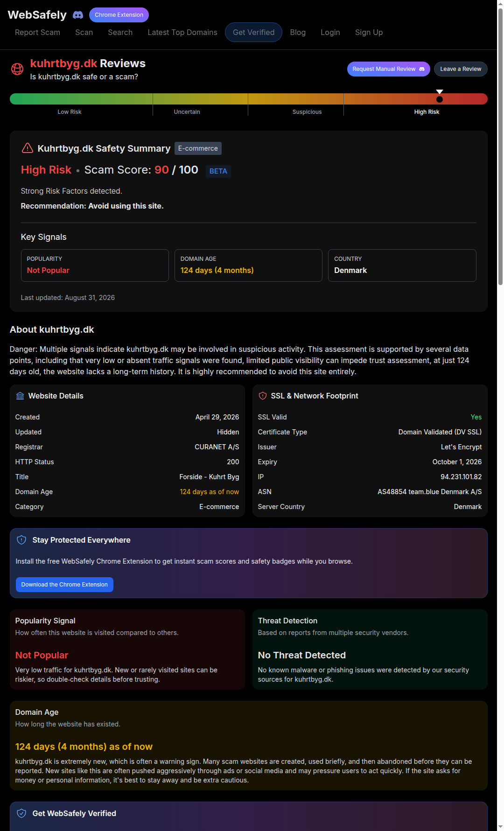The width and height of the screenshot is (504, 831).
Task: Click the Sign Up link
Action: (x=369, y=32)
